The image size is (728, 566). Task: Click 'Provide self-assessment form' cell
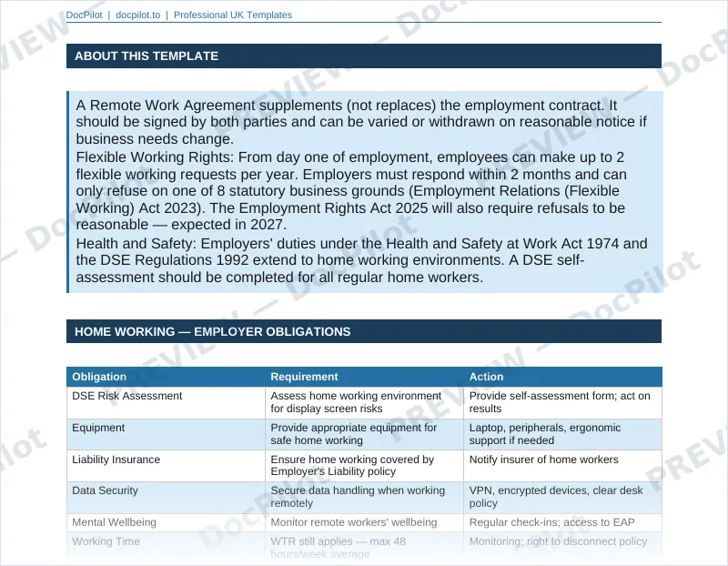pyautogui.click(x=562, y=402)
